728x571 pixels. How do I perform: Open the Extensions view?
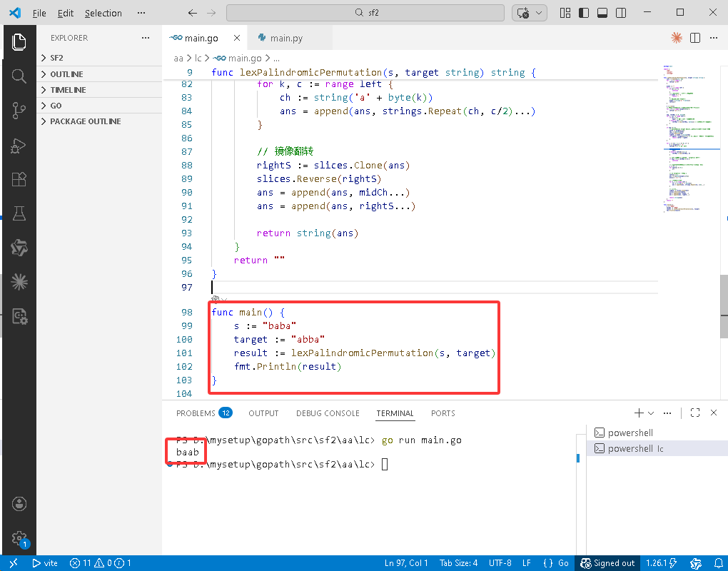[19, 179]
